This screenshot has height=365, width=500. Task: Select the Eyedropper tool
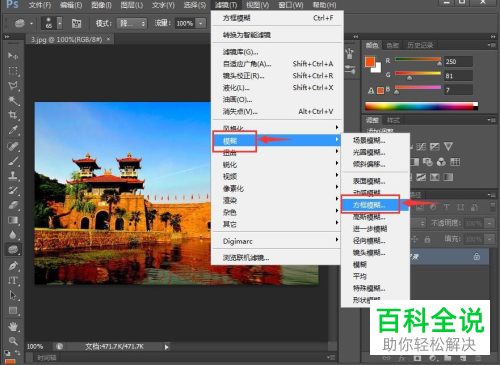click(13, 130)
